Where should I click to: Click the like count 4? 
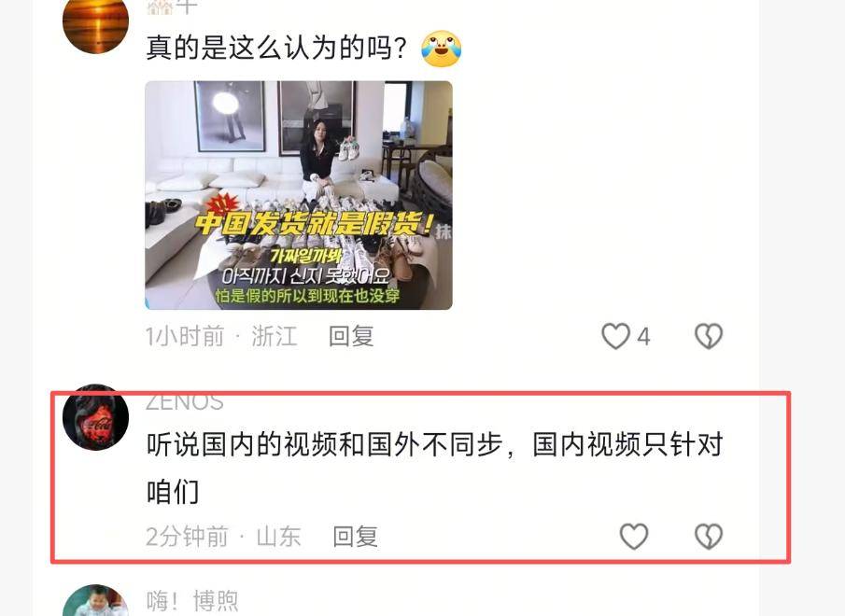point(643,337)
